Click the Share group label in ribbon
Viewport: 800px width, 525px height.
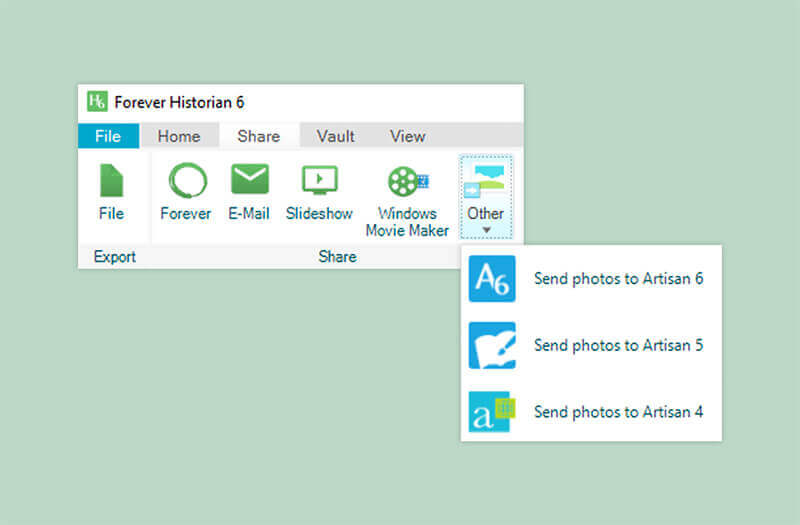(x=337, y=257)
